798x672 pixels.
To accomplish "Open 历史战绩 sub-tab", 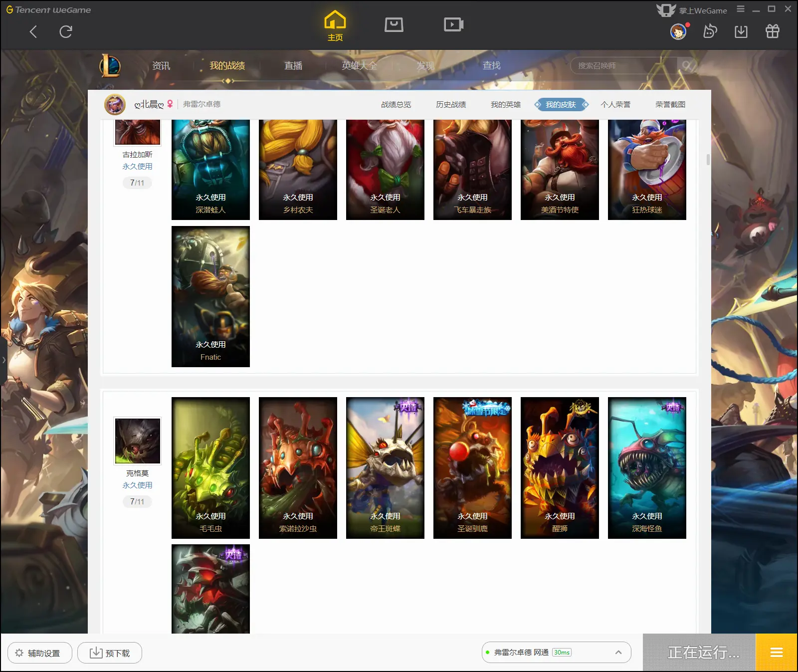I will 451,104.
